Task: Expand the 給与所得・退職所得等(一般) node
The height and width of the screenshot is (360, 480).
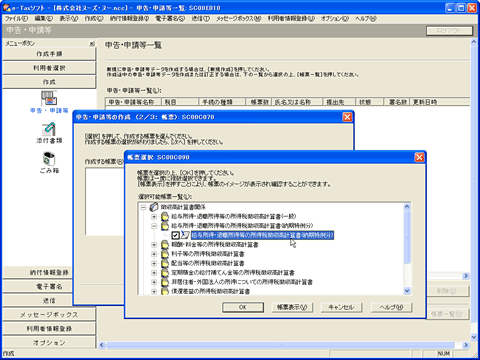Action: coord(154,217)
